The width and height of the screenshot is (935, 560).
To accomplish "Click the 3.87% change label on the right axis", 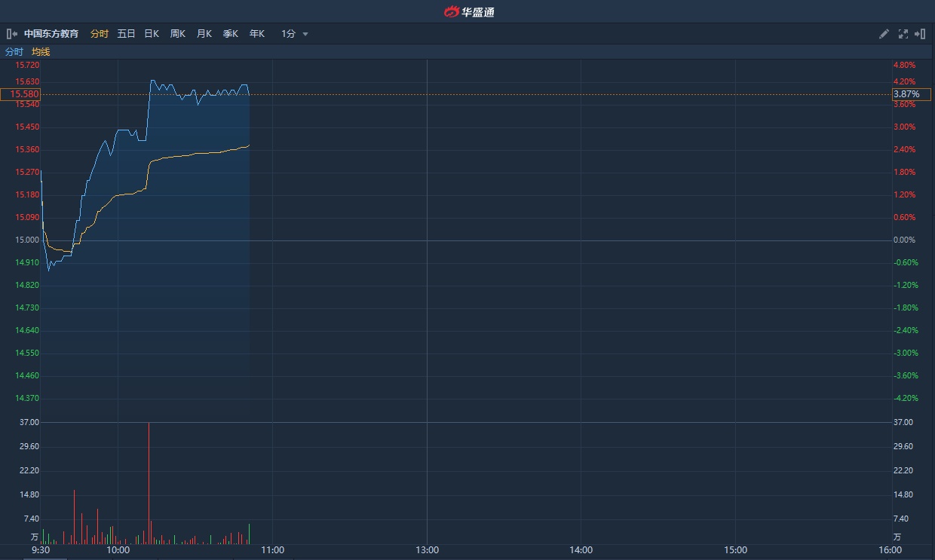I will (910, 94).
